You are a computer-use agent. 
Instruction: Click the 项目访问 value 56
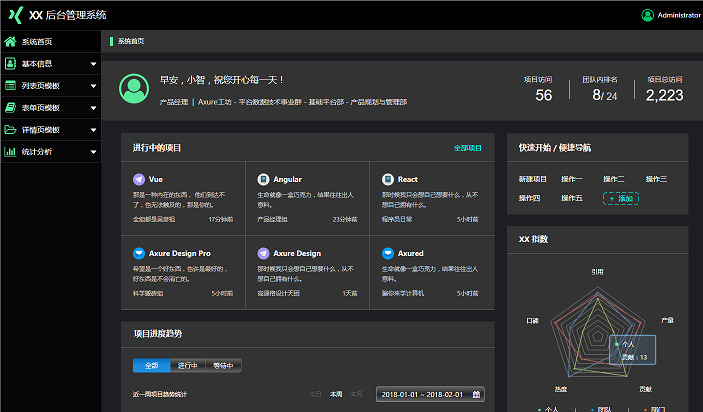point(544,95)
